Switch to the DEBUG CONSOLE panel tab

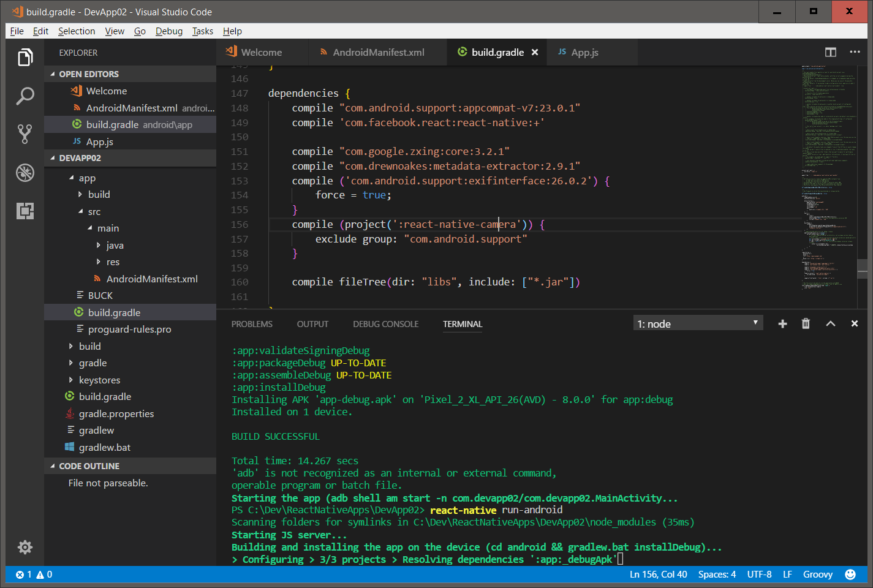coord(386,324)
